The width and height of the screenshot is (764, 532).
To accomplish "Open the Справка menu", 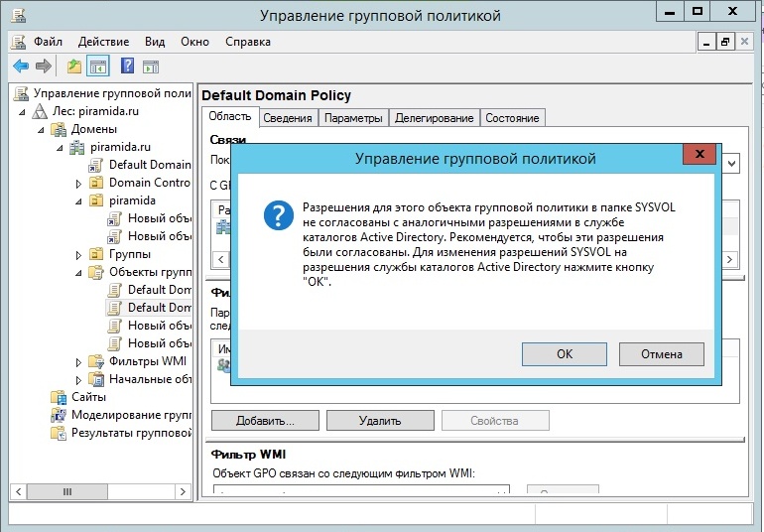I will [247, 42].
